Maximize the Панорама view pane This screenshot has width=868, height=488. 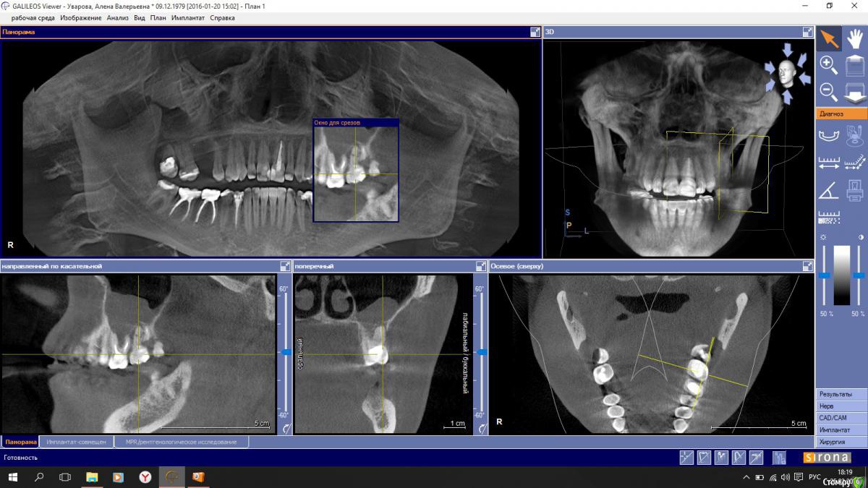(535, 32)
